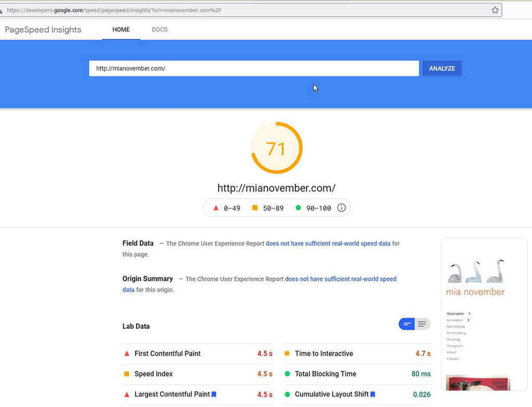Screen dimensions: 532x407
Task: Click the PageSpeed Insights title
Action: [43, 30]
